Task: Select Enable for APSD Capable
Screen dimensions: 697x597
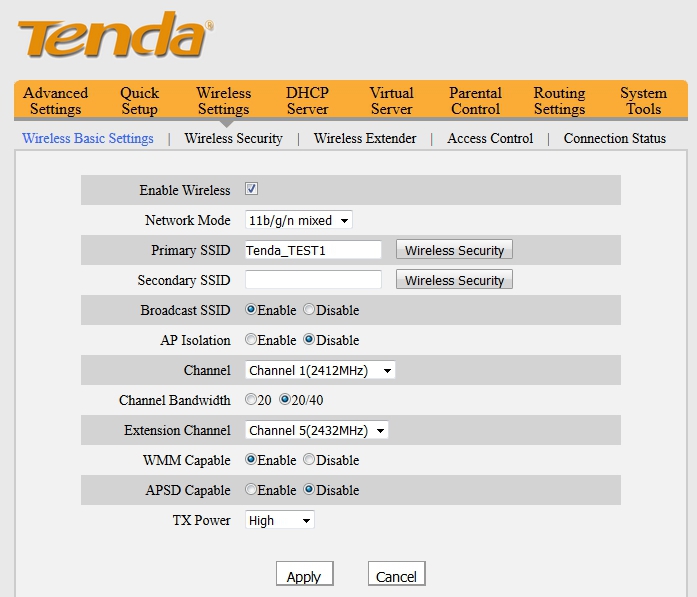Action: [251, 489]
